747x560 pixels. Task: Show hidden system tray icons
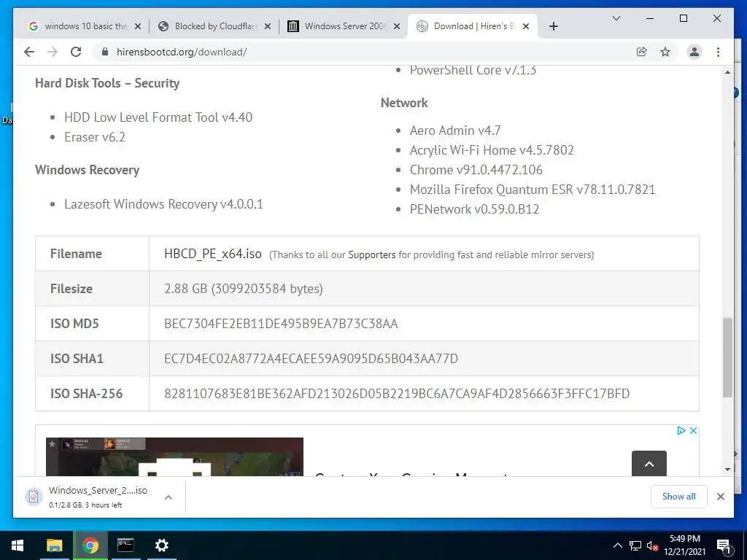617,545
